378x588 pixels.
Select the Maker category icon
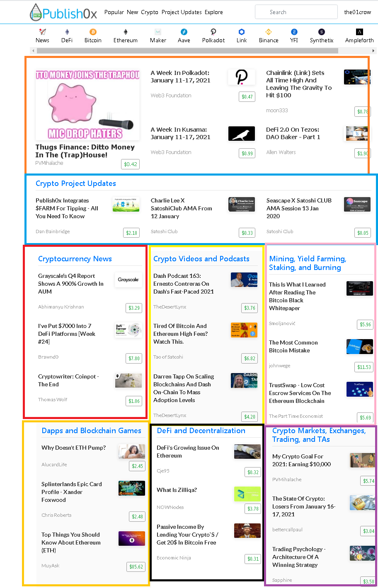click(158, 32)
